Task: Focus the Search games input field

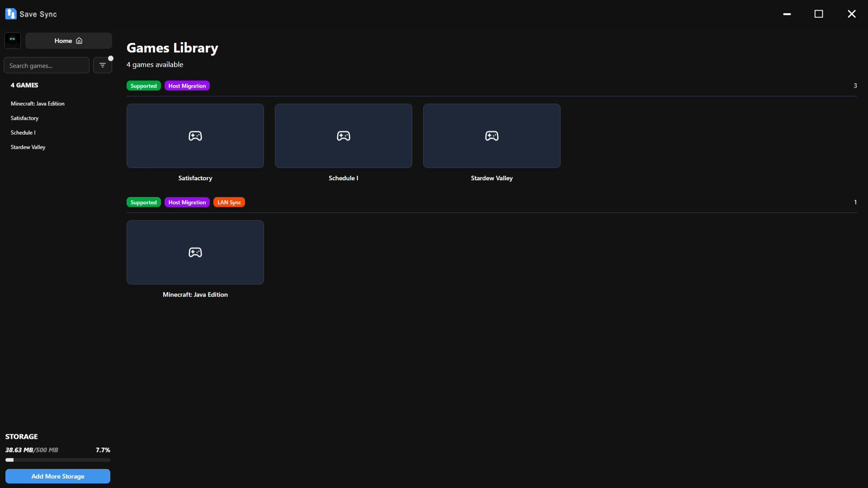Action: tap(47, 66)
